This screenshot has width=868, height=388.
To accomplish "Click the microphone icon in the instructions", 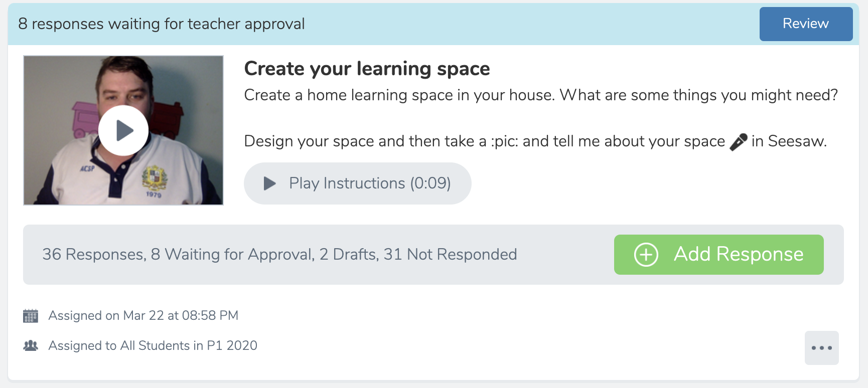I will tap(738, 142).
